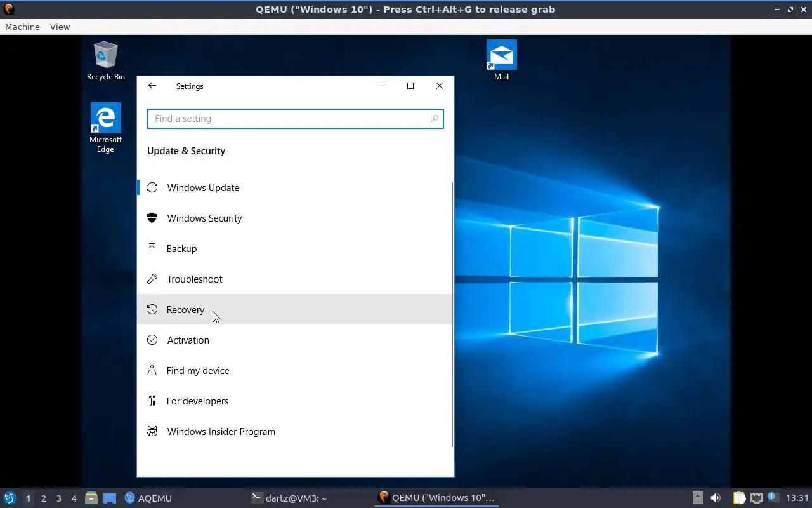Maximize the QEMU host window
Image resolution: width=812 pixels, height=508 pixels.
[790, 10]
